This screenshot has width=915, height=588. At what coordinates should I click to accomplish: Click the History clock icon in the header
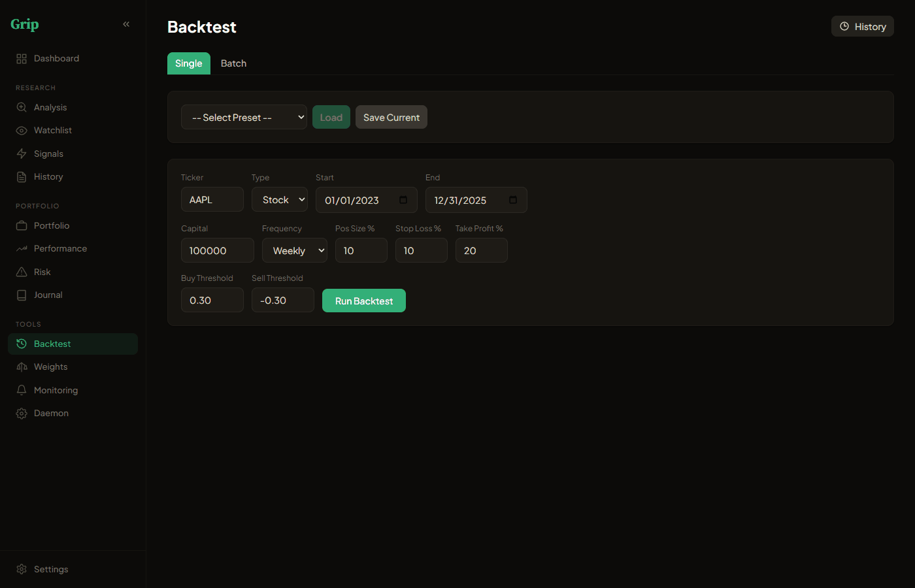pos(845,26)
